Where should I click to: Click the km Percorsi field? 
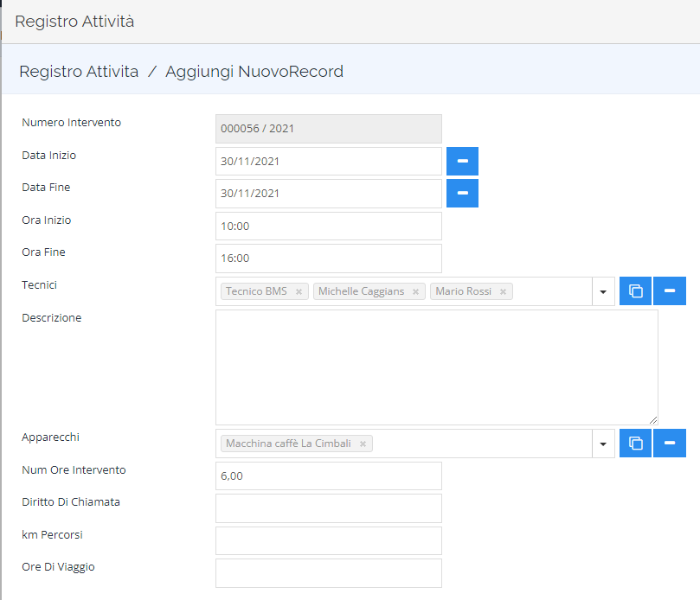329,540
